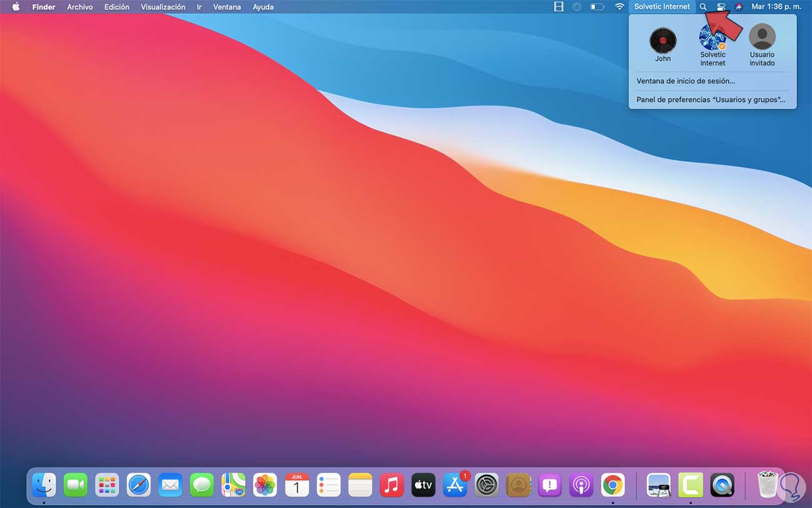
Task: Open the Visualización menu
Action: tap(163, 7)
